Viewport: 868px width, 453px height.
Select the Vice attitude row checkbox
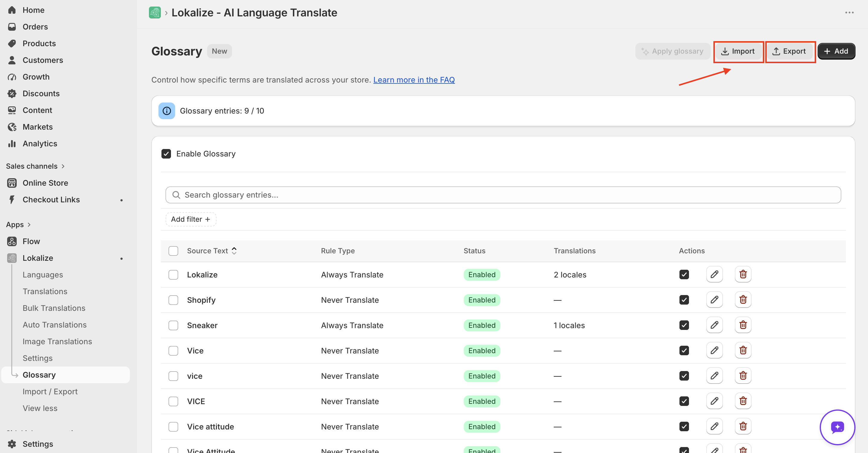coord(173,427)
